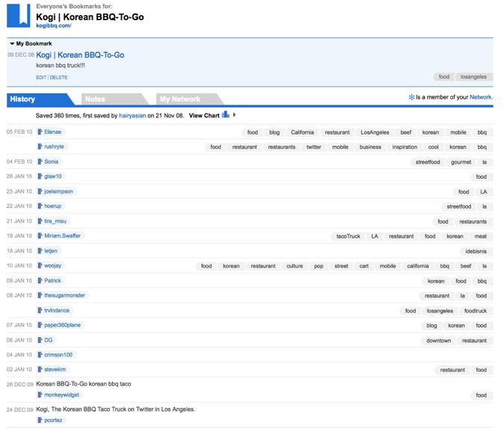Expand the arrow next to View Chart
The width and height of the screenshot is (504, 429).
234,114
